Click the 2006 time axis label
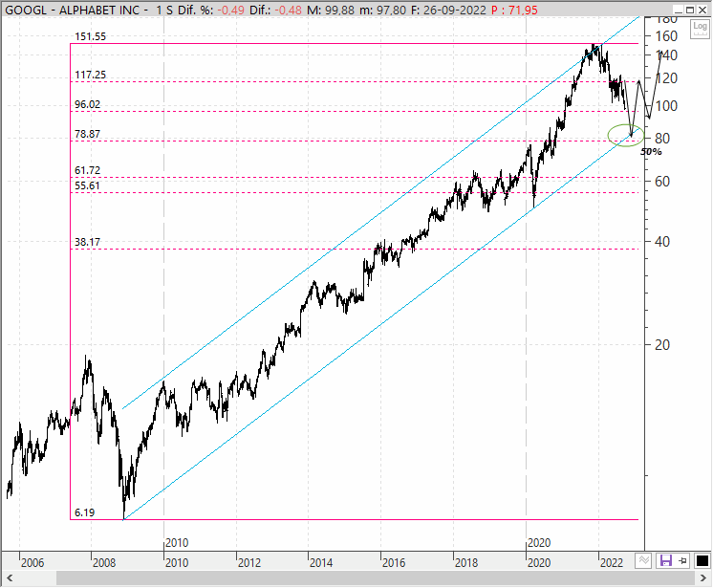 (32, 563)
